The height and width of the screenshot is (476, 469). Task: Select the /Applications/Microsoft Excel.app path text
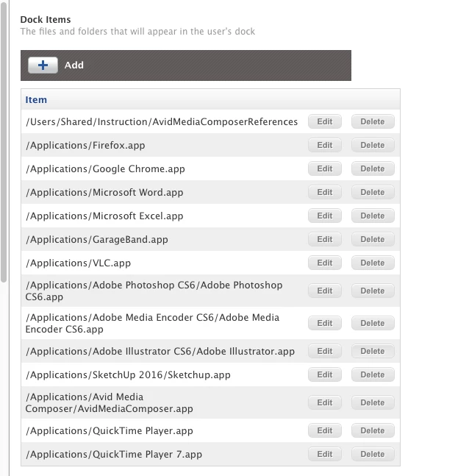104,216
